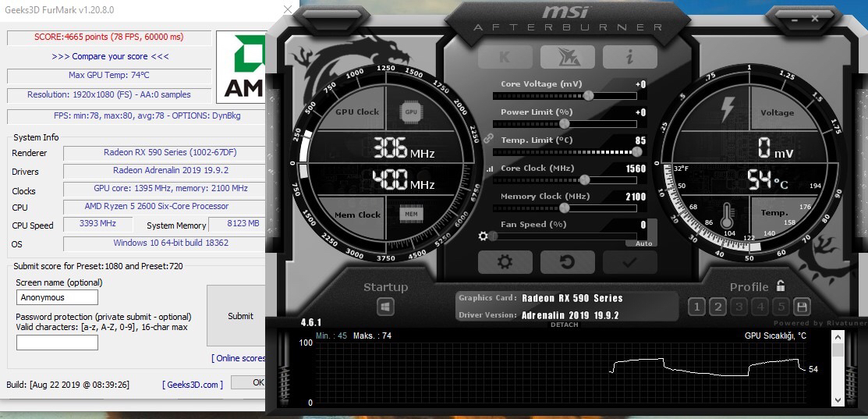Click FurMark SCORE 4665 points field
This screenshot has width=868, height=419.
tap(109, 37)
